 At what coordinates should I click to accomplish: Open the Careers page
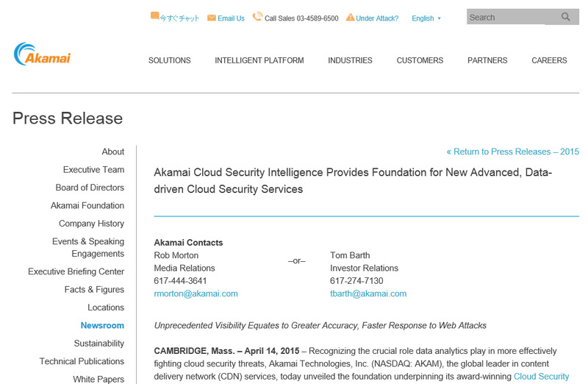(549, 60)
